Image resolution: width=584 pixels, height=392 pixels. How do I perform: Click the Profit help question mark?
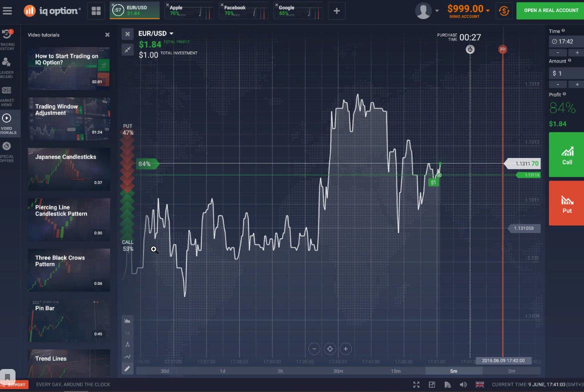(x=564, y=94)
